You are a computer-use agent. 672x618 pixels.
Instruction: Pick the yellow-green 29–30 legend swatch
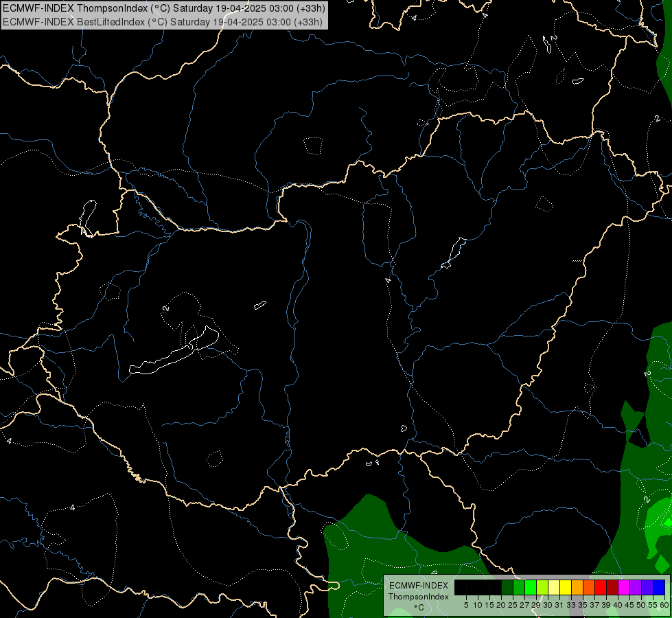pyautogui.click(x=542, y=587)
